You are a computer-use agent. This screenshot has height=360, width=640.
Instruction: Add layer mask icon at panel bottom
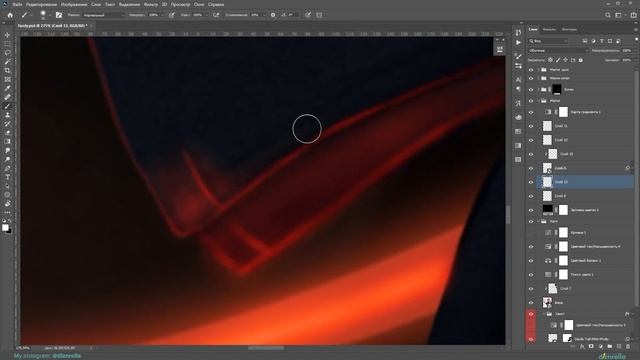(591, 347)
